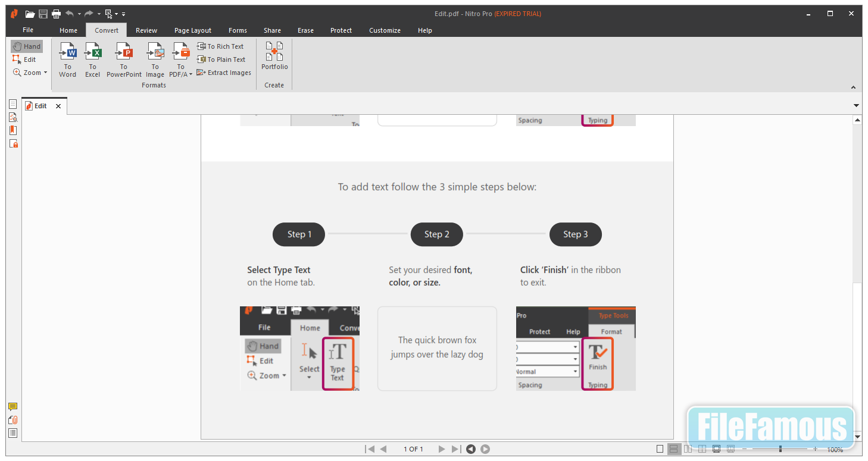Viewport: 868px width, 461px height.
Task: Switch to the Protect tab
Action: pos(341,30)
